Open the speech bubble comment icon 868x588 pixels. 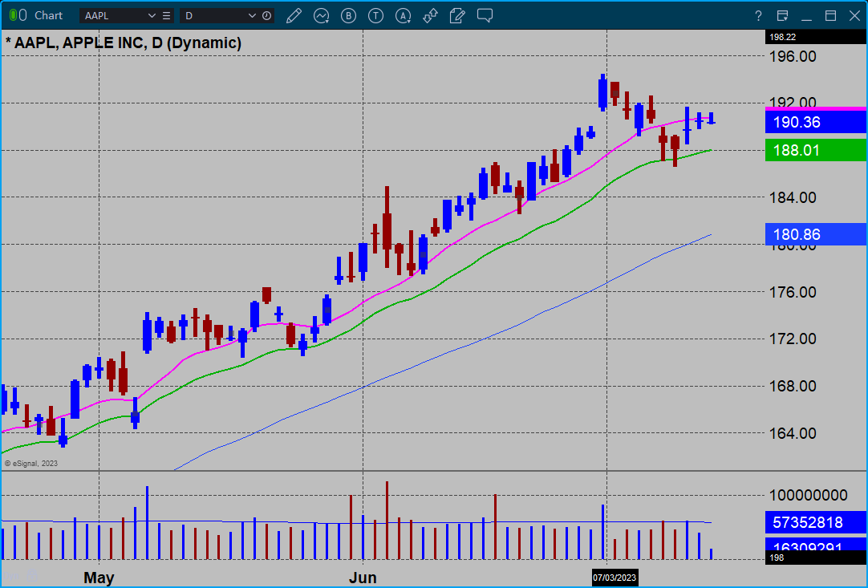coord(485,15)
